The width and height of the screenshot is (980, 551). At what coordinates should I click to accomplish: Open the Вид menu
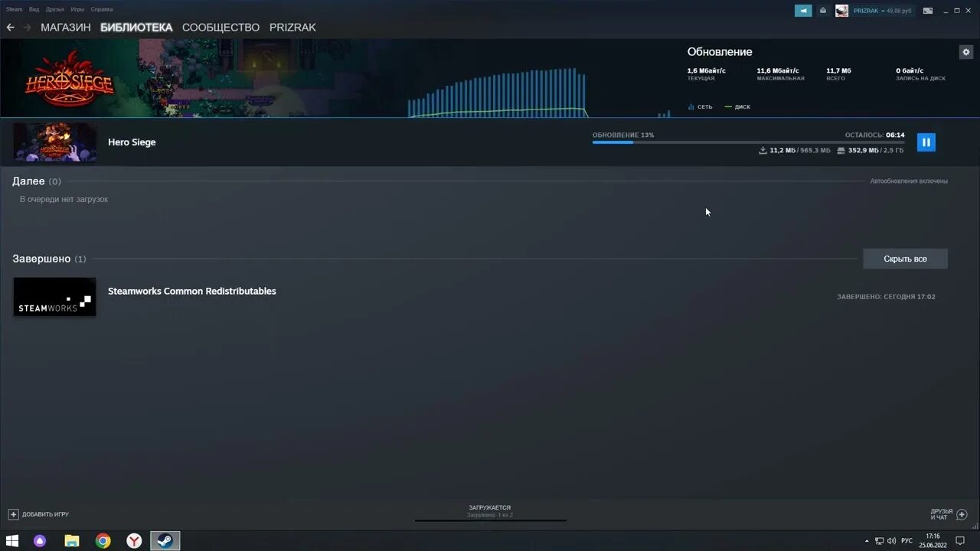(34, 9)
